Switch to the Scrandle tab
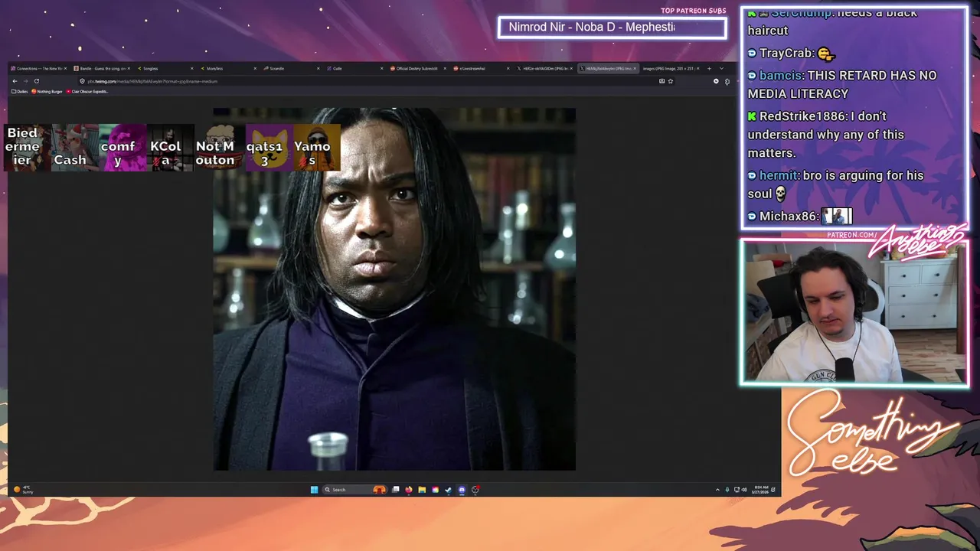Image resolution: width=980 pixels, height=551 pixels. 291,68
